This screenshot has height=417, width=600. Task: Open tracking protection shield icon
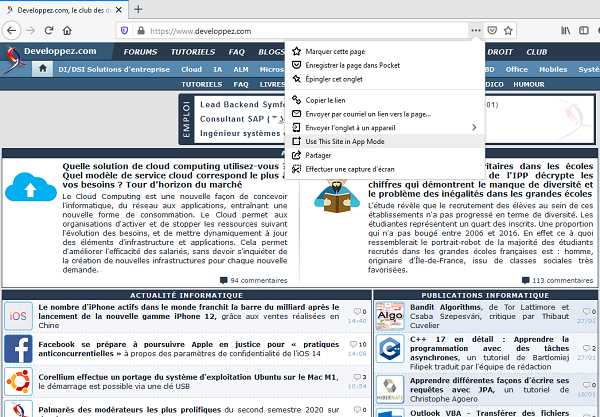pyautogui.click(x=124, y=31)
